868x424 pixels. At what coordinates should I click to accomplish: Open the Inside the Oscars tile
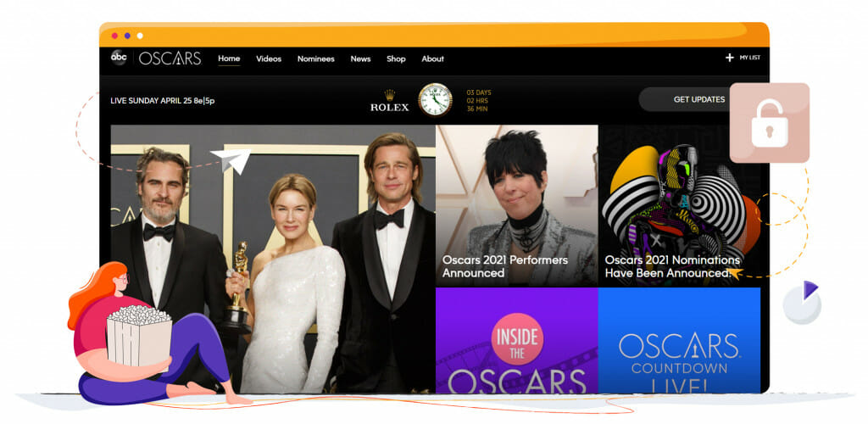(517, 340)
